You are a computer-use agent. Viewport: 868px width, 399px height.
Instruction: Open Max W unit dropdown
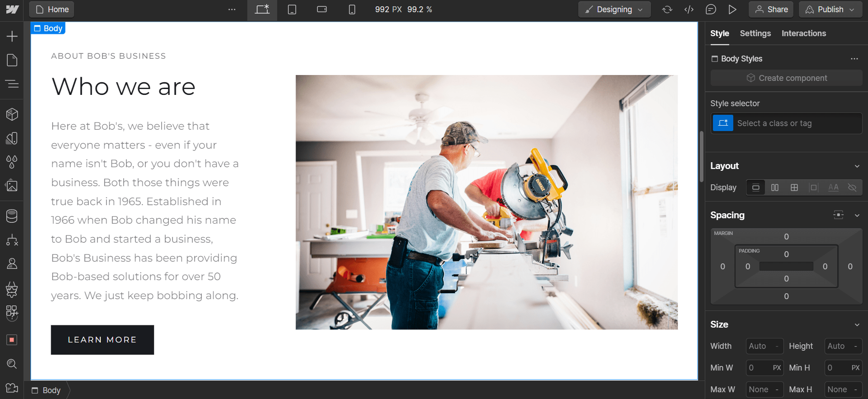click(x=777, y=390)
